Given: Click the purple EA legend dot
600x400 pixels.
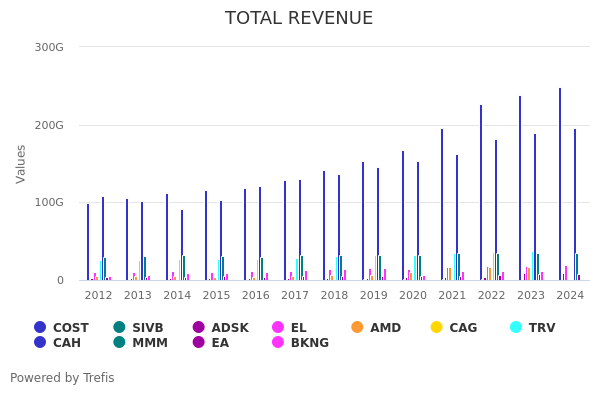Looking at the screenshot, I should [x=199, y=343].
